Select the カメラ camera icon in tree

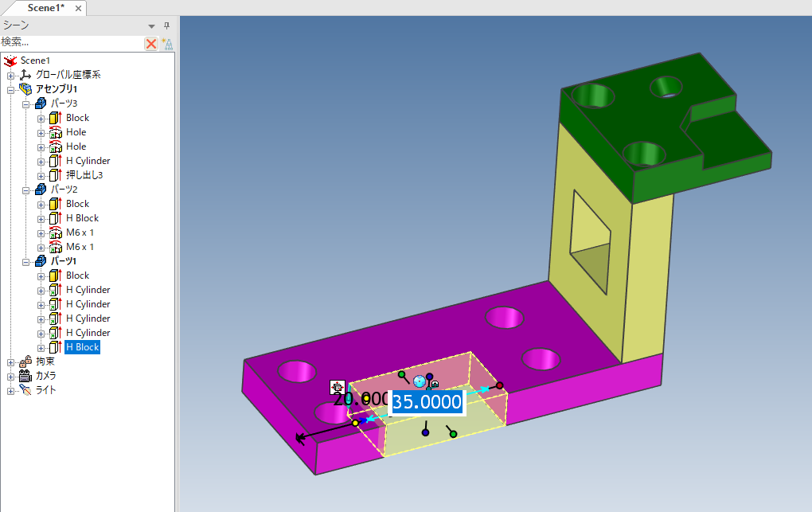(x=25, y=376)
